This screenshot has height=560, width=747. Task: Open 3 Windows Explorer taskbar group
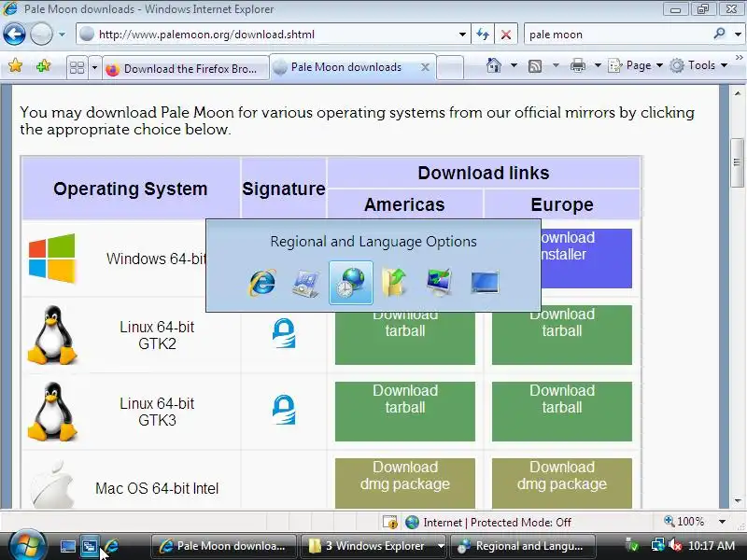(374, 546)
